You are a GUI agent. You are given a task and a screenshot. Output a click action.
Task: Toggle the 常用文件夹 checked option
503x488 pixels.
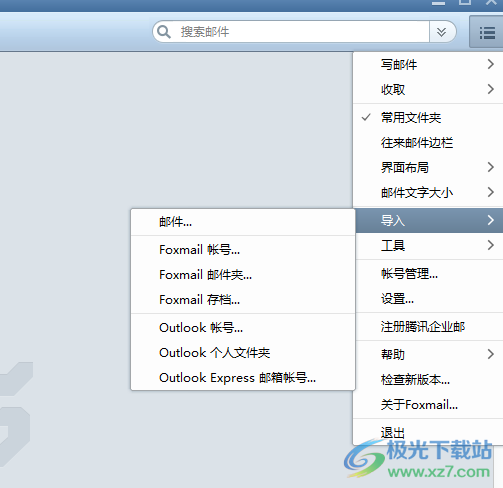click(x=428, y=117)
